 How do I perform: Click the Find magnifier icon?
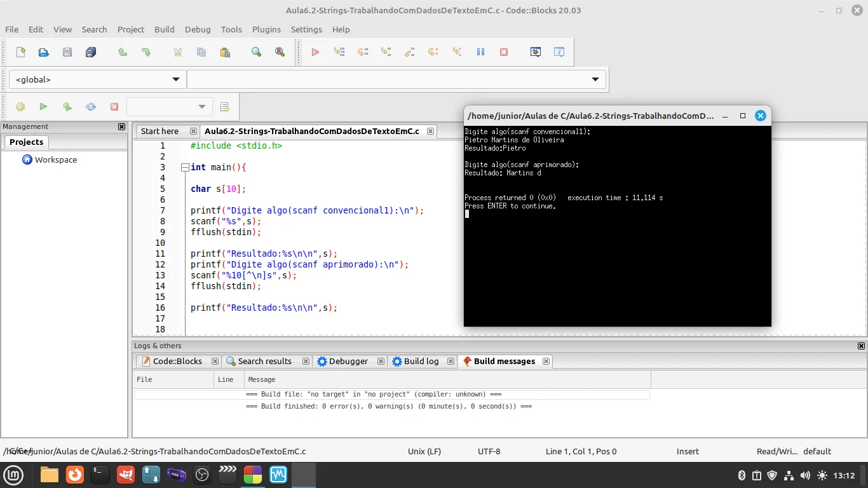[256, 52]
